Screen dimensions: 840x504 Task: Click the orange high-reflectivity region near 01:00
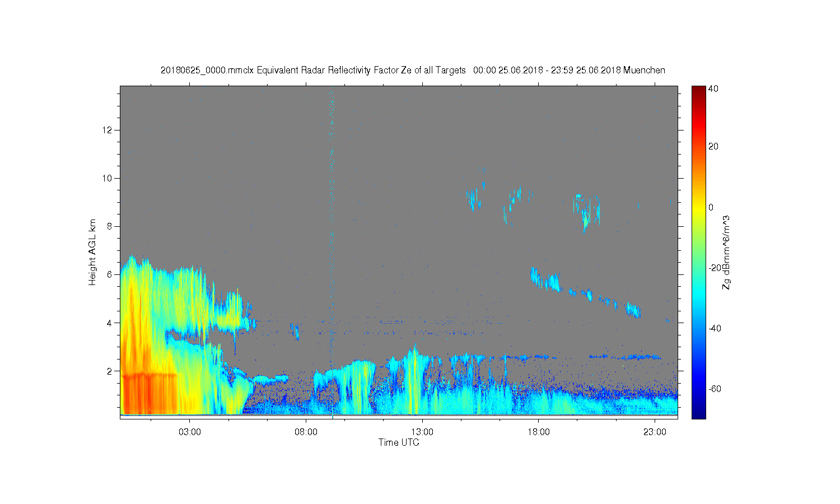(148, 394)
